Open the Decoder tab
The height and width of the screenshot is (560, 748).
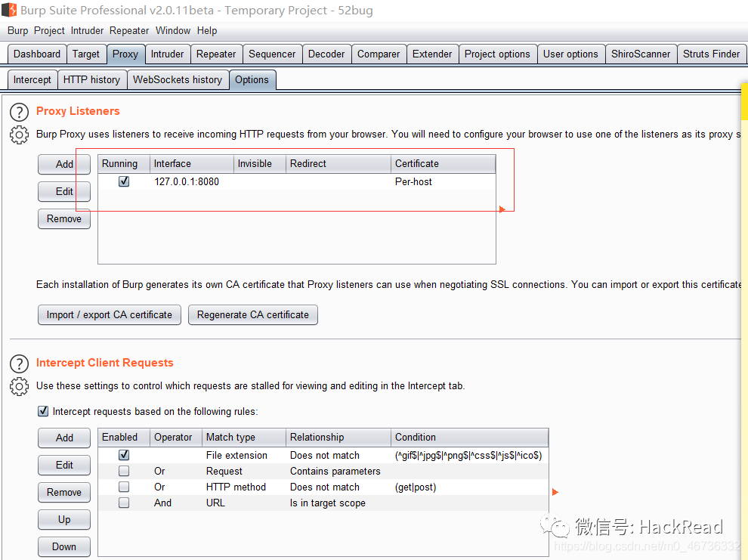[x=326, y=54]
